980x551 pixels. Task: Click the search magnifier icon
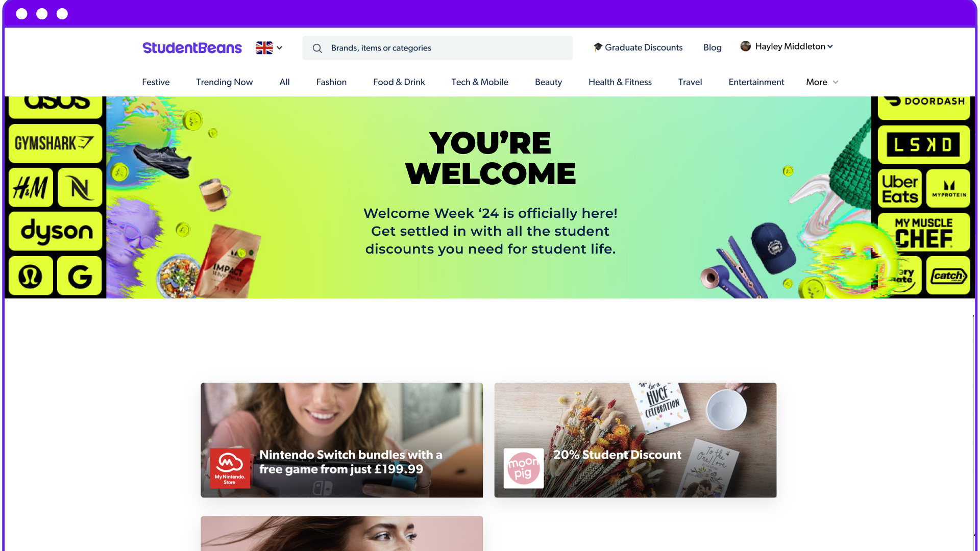(317, 48)
